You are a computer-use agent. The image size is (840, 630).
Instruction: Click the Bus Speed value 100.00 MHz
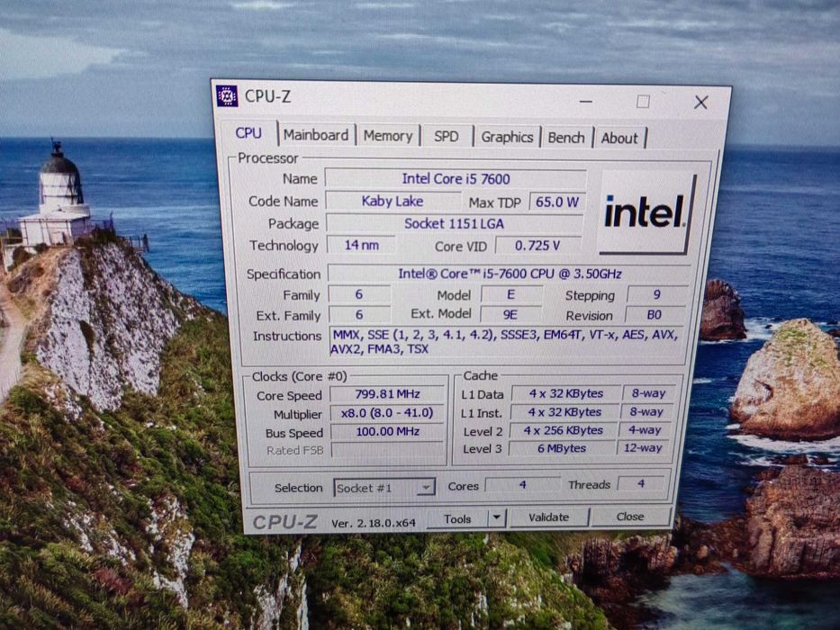(x=387, y=431)
